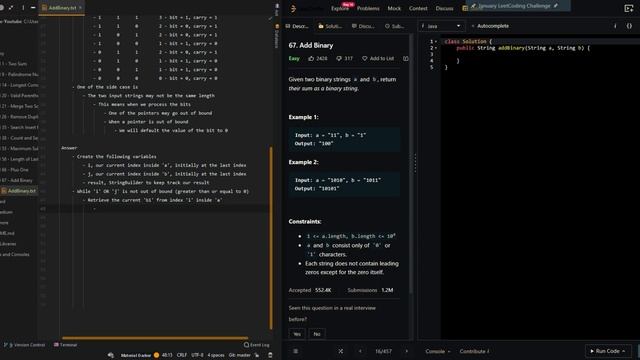The image size is (640, 360).
Task: Switch to the Solution tab
Action: 330,26
